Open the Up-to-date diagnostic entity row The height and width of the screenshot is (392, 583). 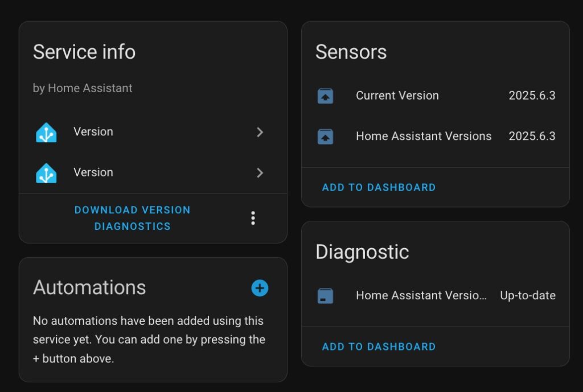tap(436, 295)
